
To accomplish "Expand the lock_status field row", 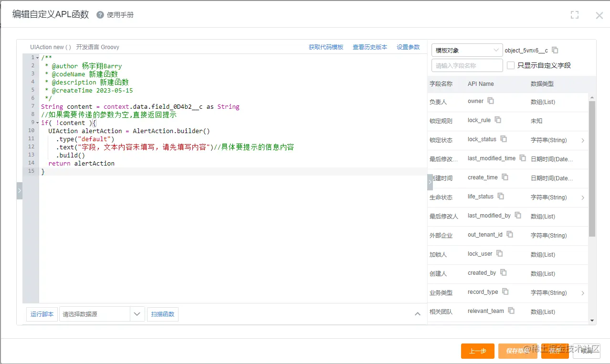I will [x=583, y=140].
